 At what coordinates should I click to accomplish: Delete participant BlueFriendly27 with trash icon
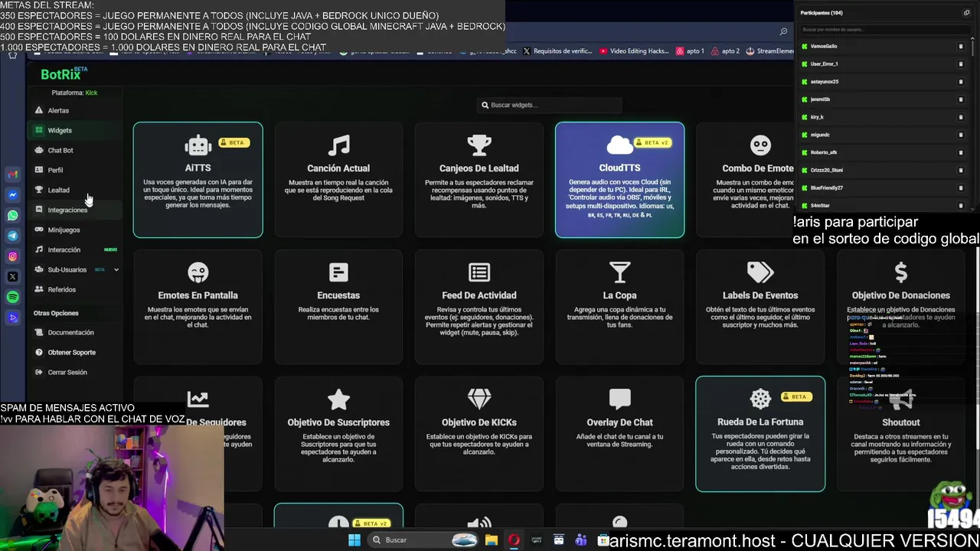tap(961, 187)
